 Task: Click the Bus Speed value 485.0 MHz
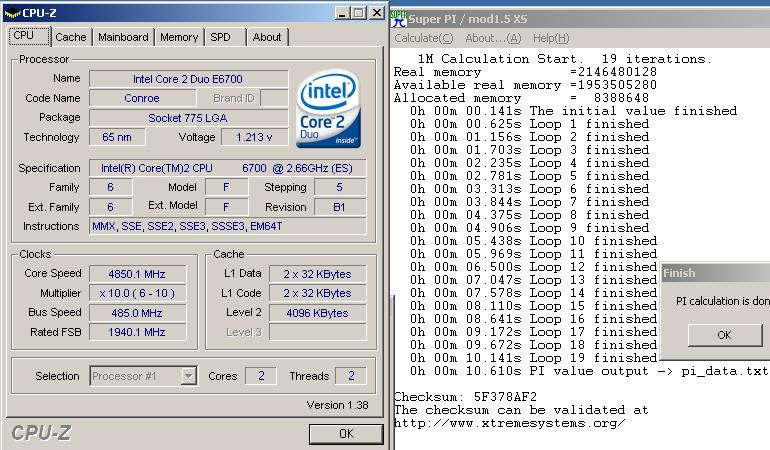point(138,313)
